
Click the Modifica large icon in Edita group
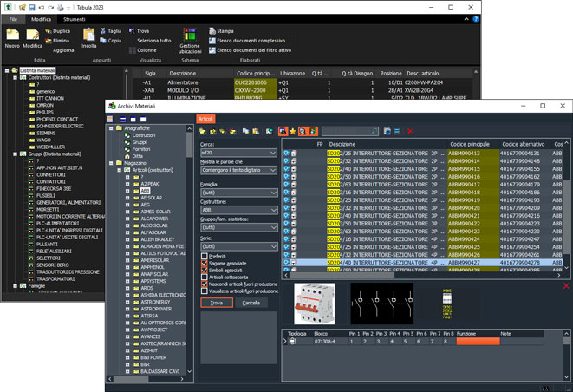pos(33,35)
